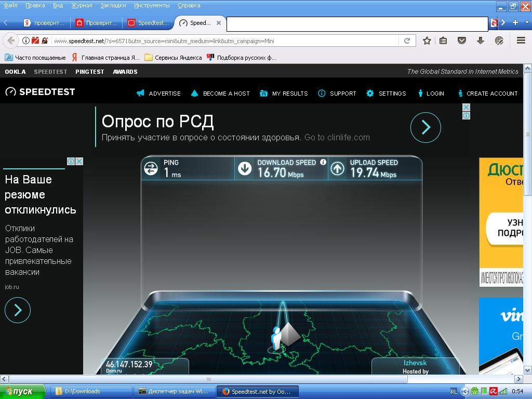This screenshot has width=532, height=399.
Task: Click the download speed info icon
Action: click(x=323, y=162)
